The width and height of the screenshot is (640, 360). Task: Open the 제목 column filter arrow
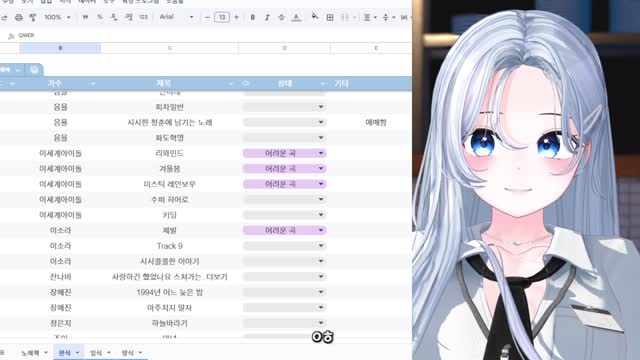click(x=231, y=84)
